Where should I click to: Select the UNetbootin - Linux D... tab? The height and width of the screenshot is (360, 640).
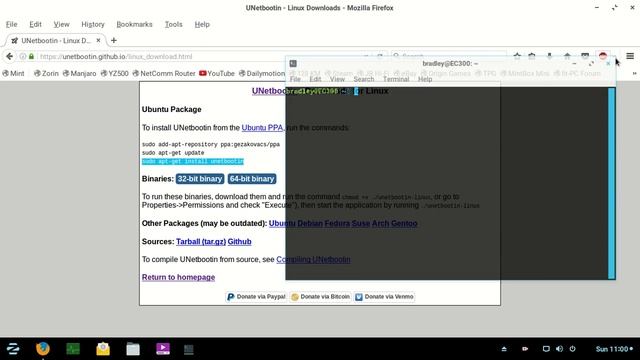tap(56, 40)
